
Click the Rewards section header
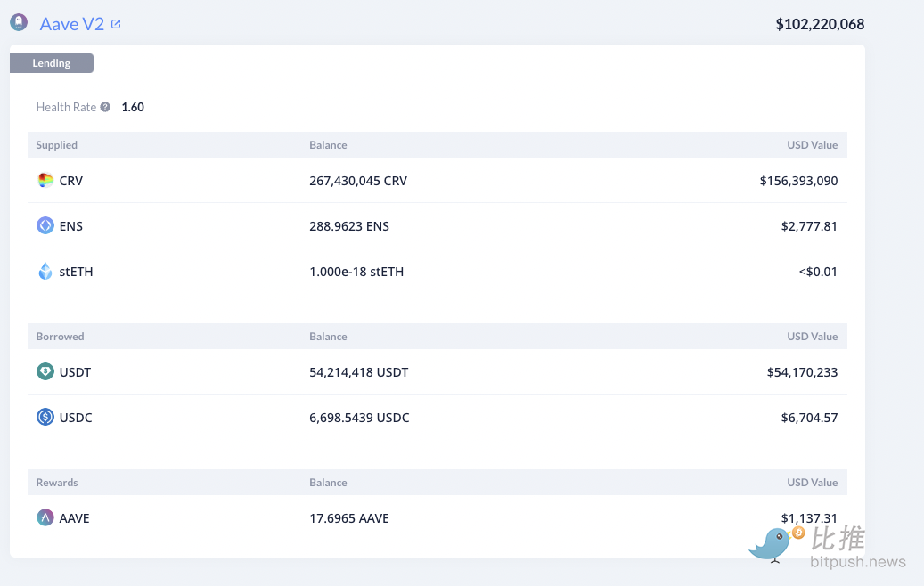coord(57,483)
